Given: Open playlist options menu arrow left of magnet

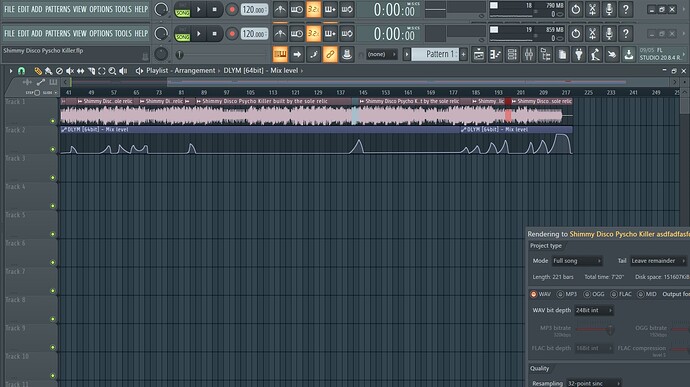Looking at the screenshot, I should point(11,70).
